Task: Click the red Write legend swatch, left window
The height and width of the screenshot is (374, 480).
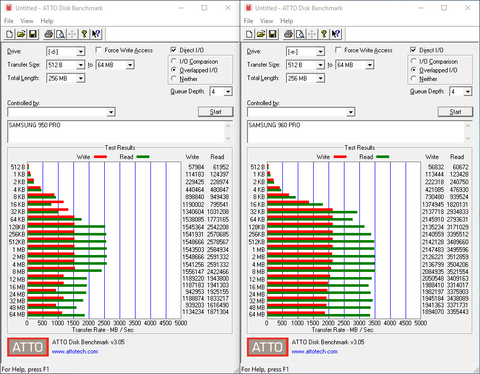Action: pyautogui.click(x=100, y=157)
